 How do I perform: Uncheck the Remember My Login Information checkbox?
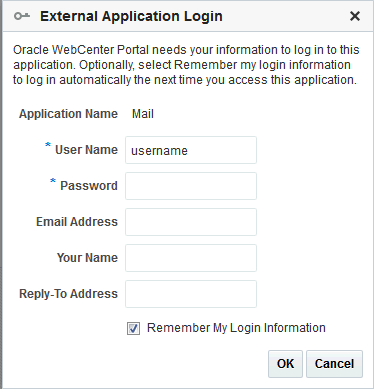click(x=133, y=328)
